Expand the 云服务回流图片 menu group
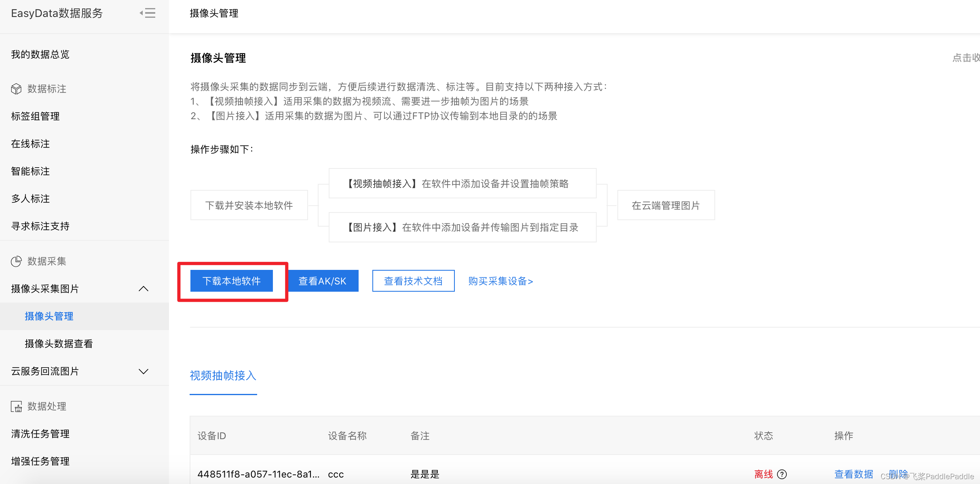This screenshot has width=980, height=484. 144,371
